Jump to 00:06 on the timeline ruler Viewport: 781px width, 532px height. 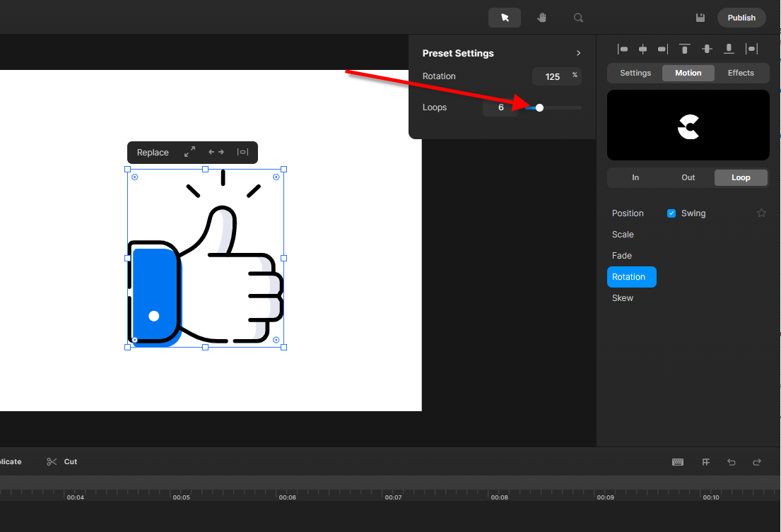coord(288,497)
